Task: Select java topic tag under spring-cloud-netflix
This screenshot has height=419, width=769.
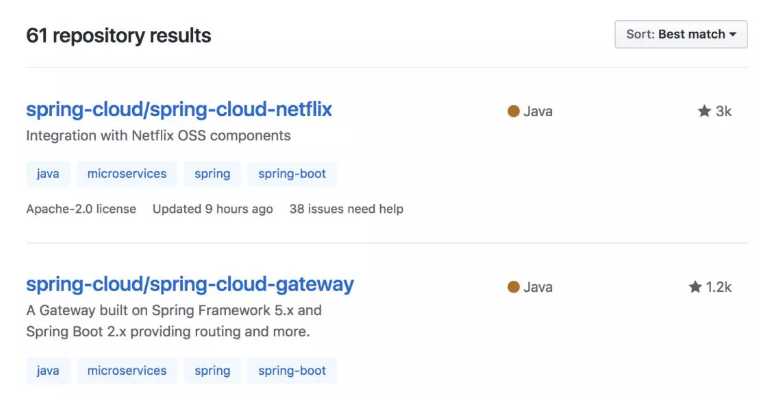Action: coord(48,174)
